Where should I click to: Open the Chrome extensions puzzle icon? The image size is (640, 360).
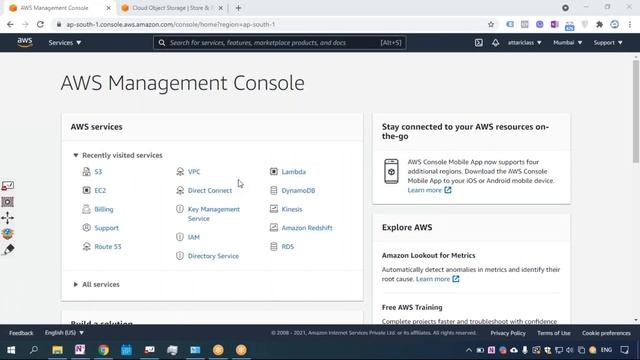(599, 24)
